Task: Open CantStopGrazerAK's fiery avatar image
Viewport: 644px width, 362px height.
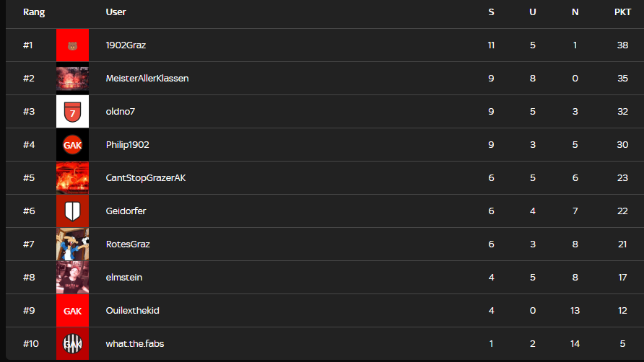Action: (72, 178)
